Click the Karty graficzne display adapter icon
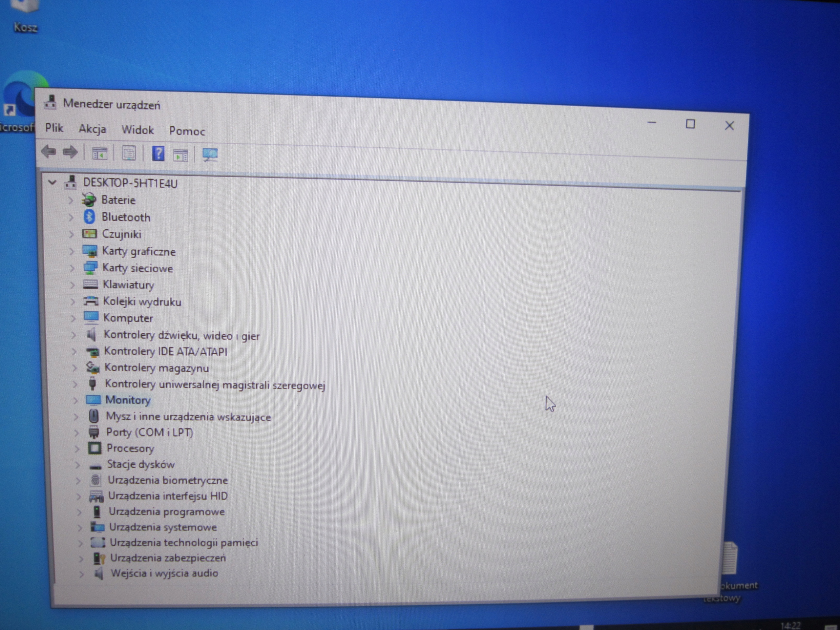The height and width of the screenshot is (630, 840). click(90, 251)
